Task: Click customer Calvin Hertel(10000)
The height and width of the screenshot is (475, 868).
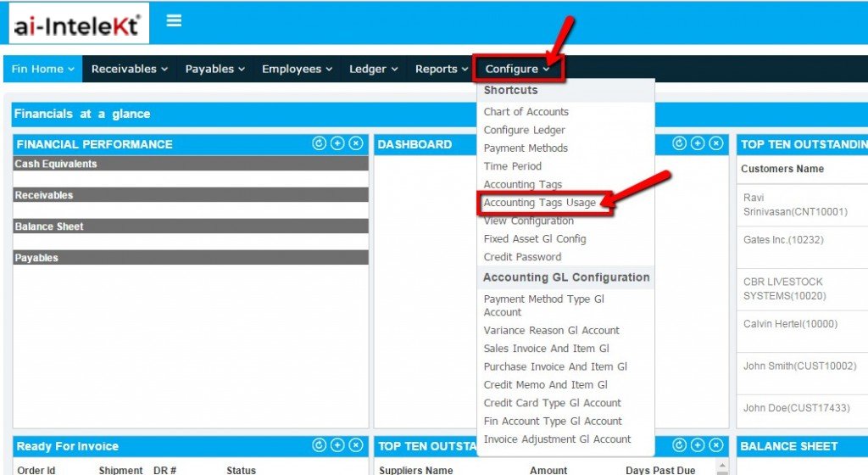Action: [790, 324]
